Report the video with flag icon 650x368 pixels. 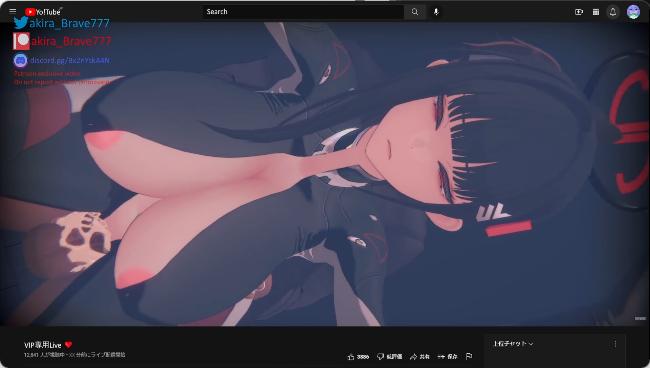(x=469, y=356)
